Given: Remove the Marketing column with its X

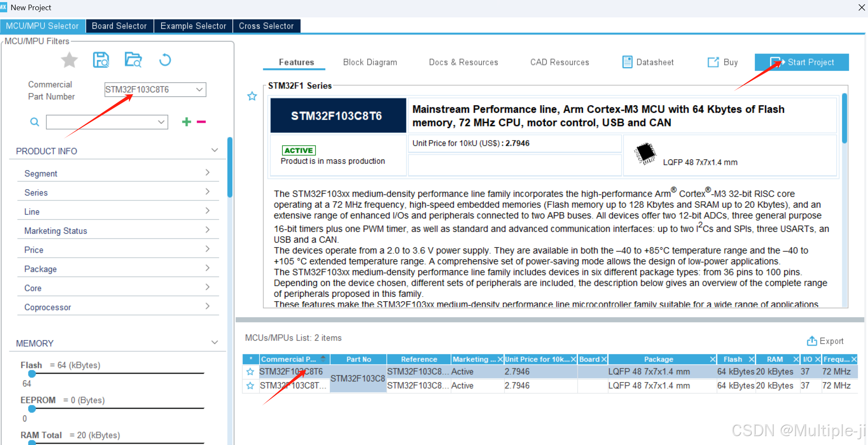Looking at the screenshot, I should (500, 359).
